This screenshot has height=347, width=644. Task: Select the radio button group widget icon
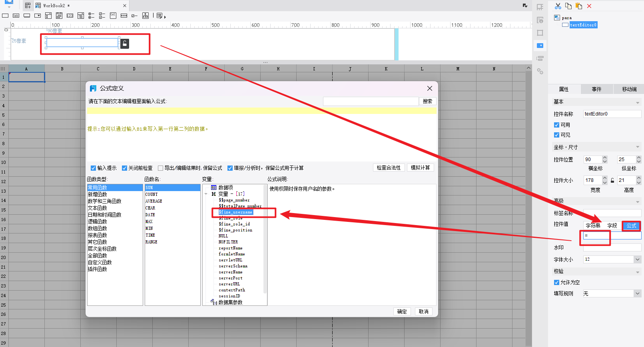pyautogui.click(x=91, y=16)
